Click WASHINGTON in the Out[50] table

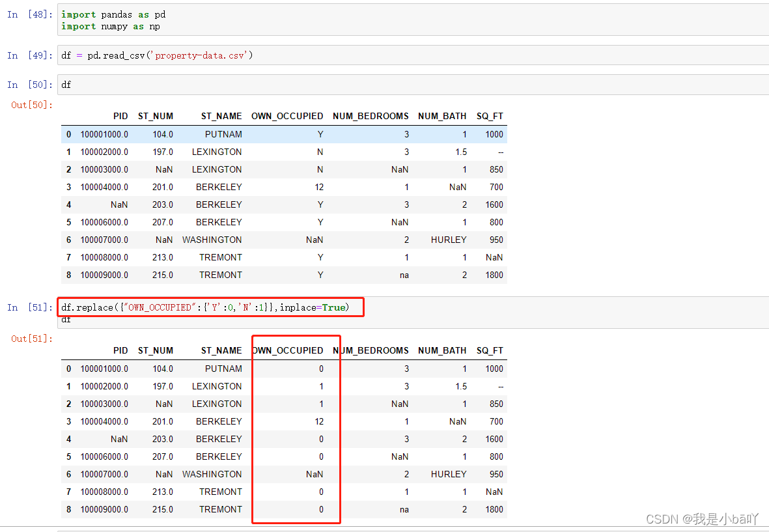coord(212,240)
